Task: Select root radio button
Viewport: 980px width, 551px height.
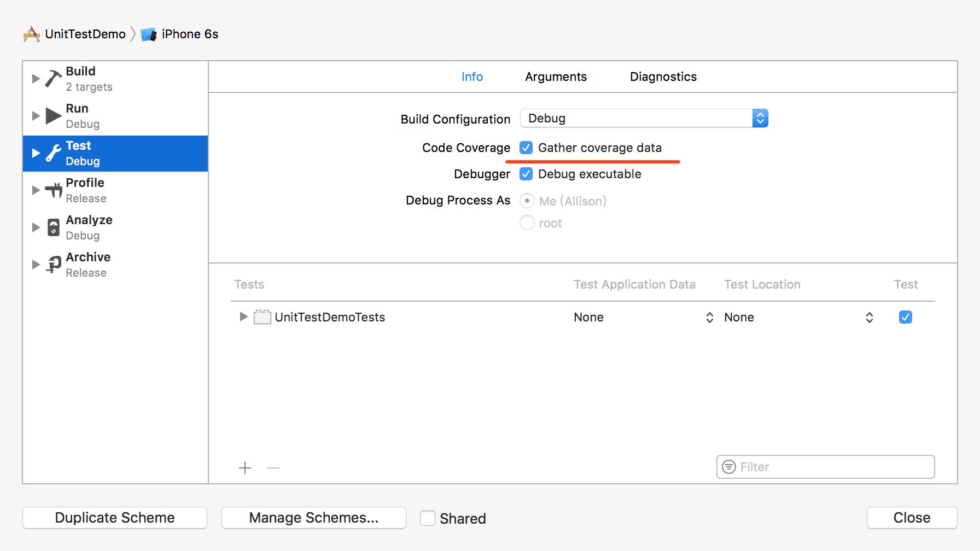Action: [x=527, y=222]
